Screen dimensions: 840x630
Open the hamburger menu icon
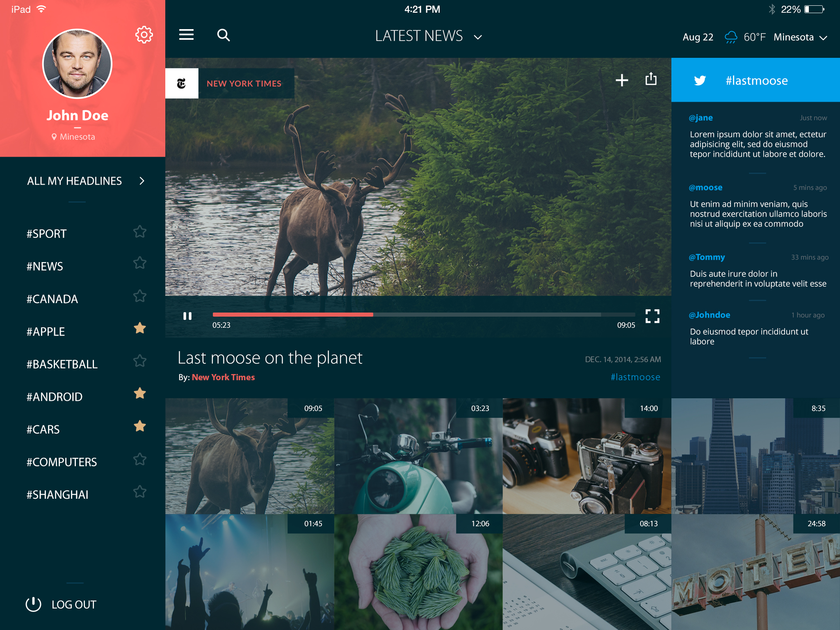[186, 35]
